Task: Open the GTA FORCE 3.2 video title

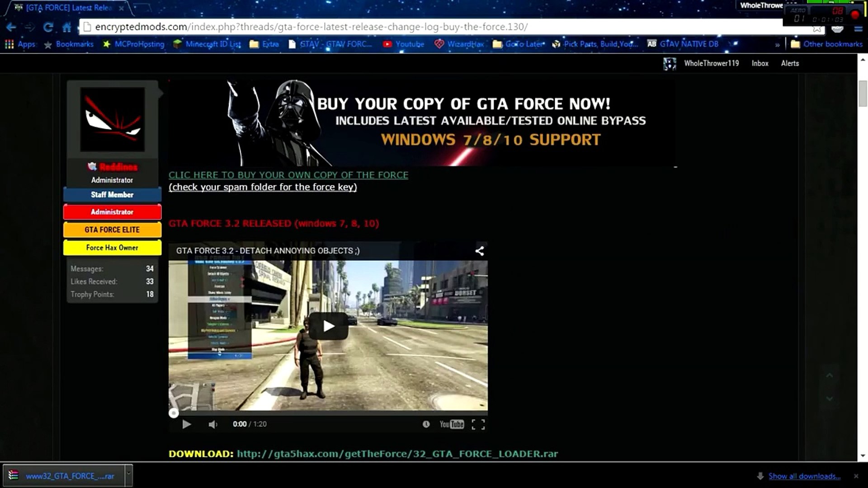Action: (x=268, y=251)
